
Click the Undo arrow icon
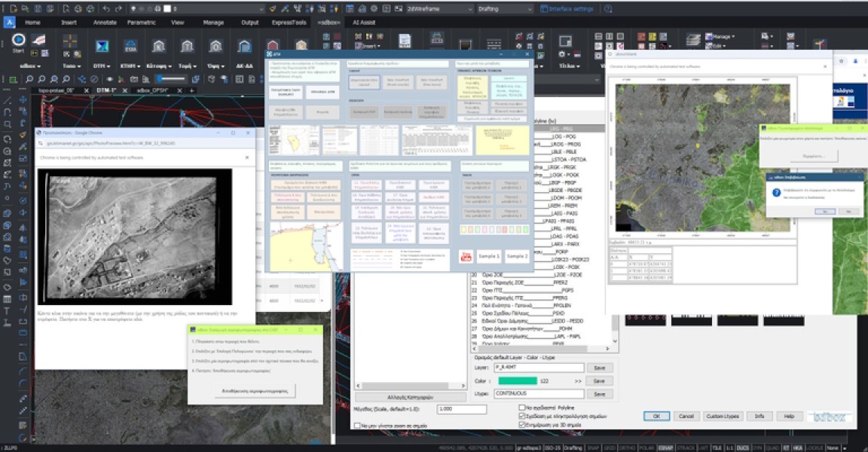(x=106, y=9)
